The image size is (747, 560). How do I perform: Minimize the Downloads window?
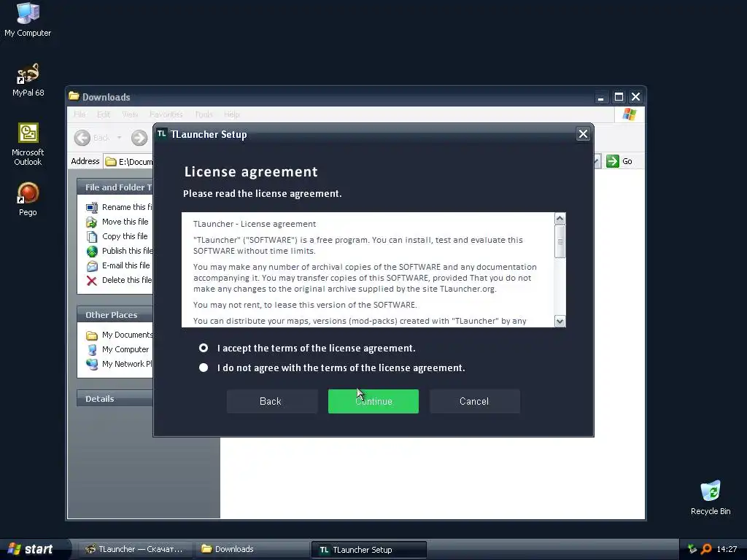point(601,97)
